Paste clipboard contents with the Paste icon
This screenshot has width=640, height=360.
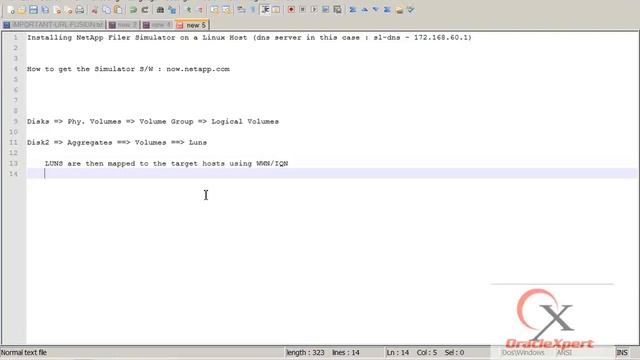pyautogui.click(x=118, y=10)
